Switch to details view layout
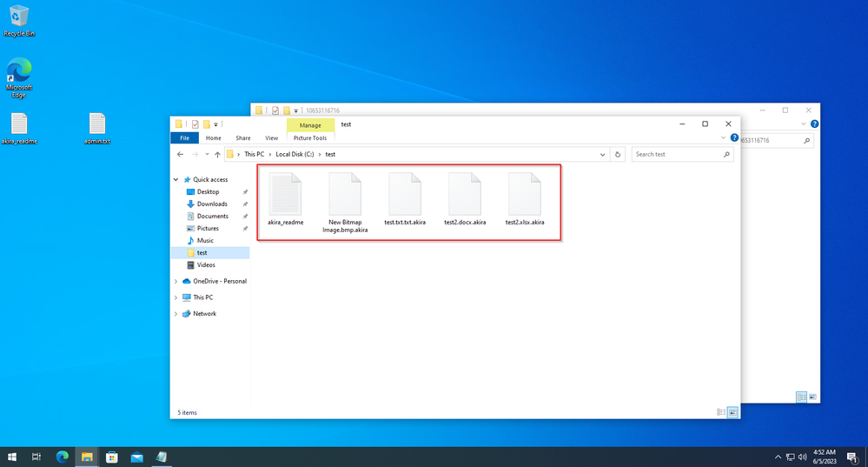Image resolution: width=868 pixels, height=467 pixels. pyautogui.click(x=721, y=412)
